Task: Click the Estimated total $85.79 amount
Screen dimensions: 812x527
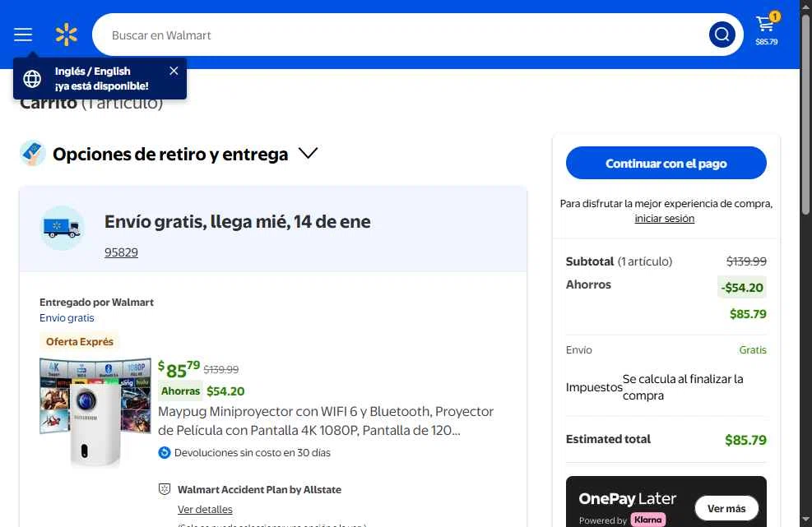Action: point(745,440)
